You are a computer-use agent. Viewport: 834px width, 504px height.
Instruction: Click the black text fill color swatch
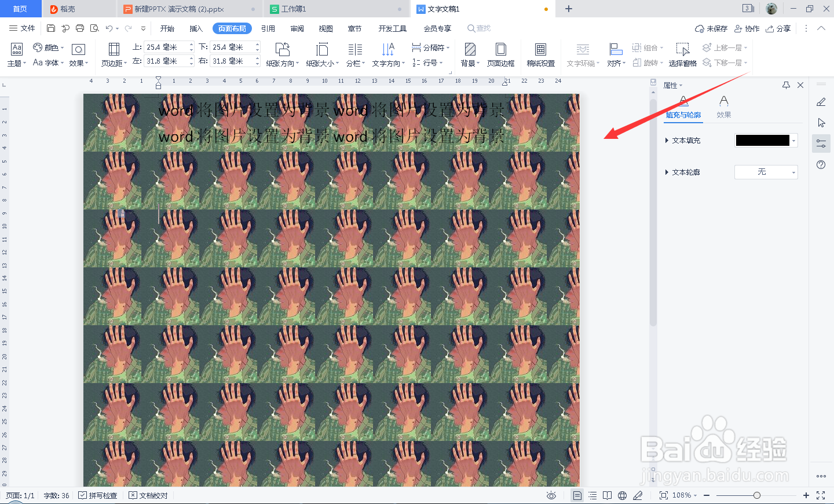[762, 140]
